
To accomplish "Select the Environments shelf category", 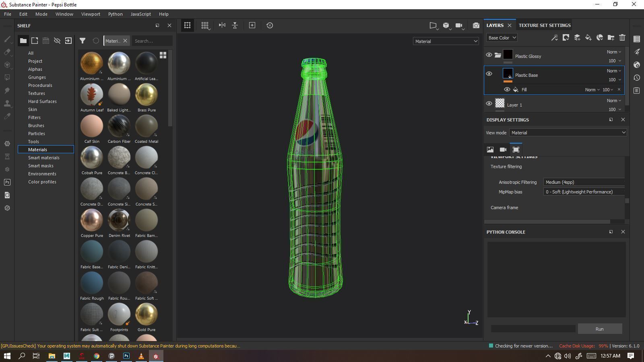I will 42,174.
